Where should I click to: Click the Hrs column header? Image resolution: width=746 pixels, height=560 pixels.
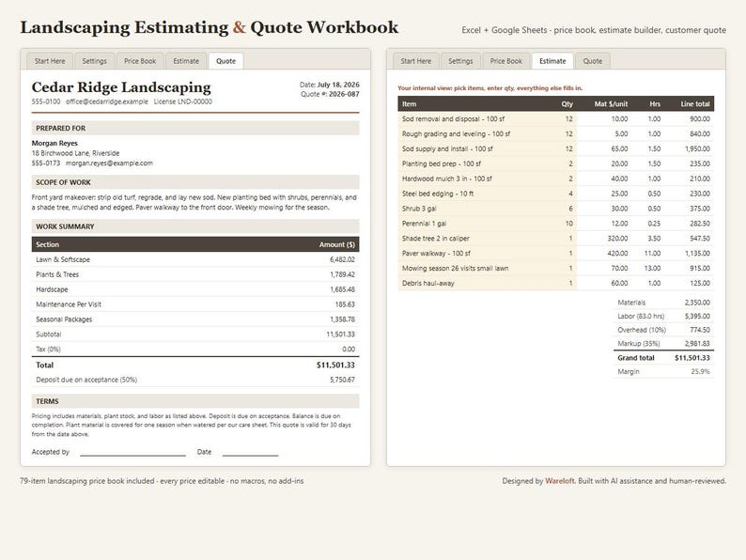[655, 103]
